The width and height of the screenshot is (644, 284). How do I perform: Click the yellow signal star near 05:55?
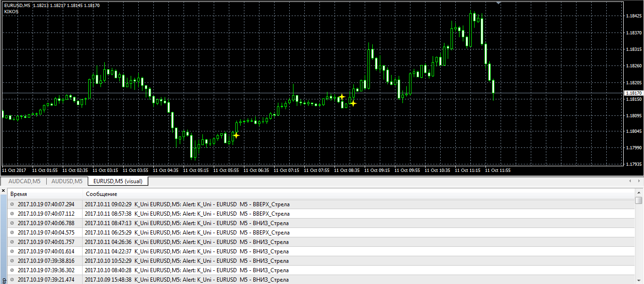(x=236, y=135)
